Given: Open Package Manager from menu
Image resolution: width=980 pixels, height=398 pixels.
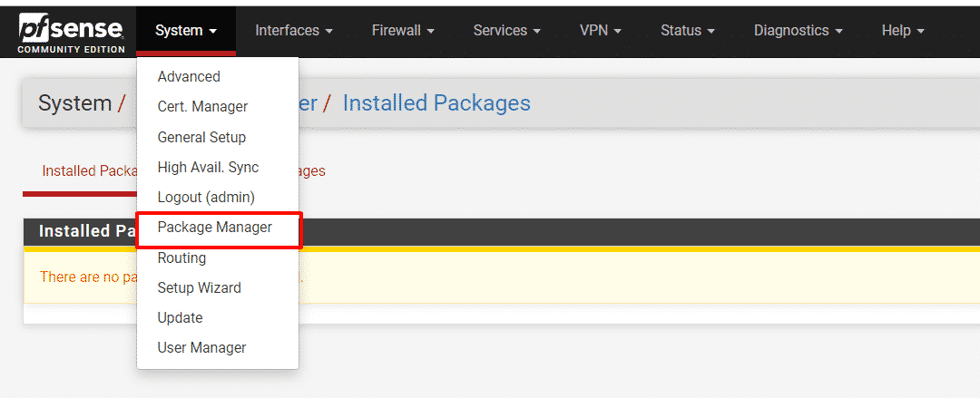Looking at the screenshot, I should tap(215, 228).
